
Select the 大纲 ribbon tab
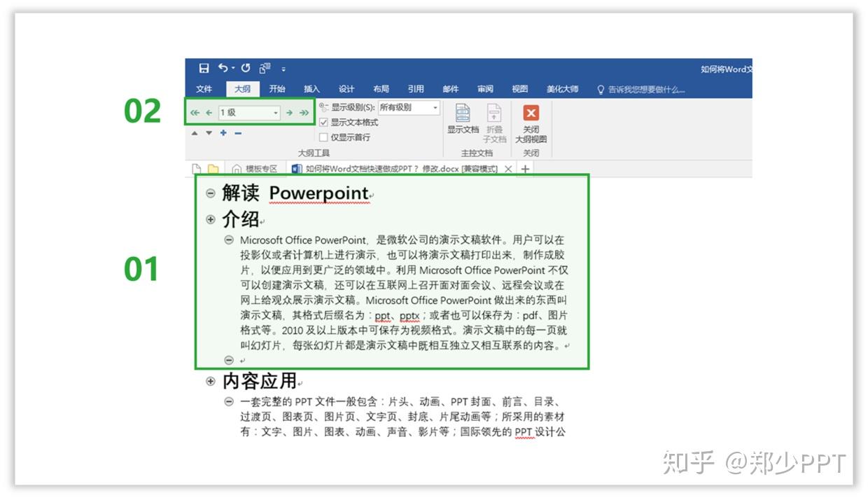tap(242, 89)
